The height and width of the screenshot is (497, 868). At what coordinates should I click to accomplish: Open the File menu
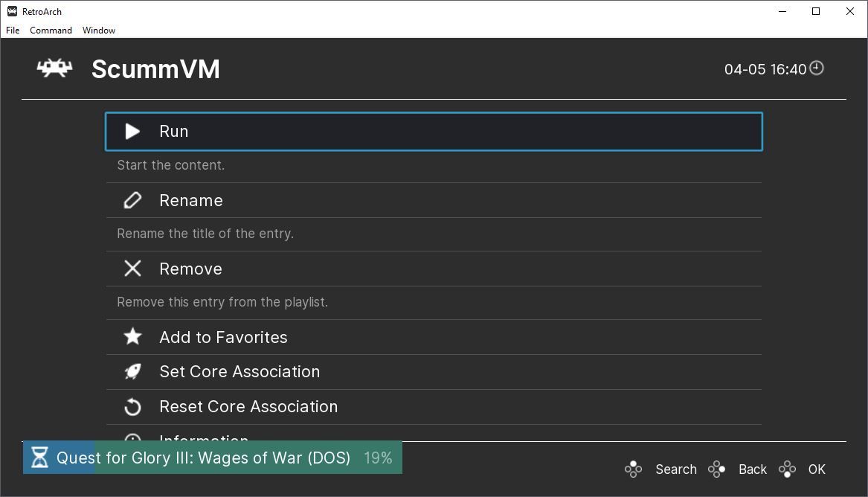[13, 31]
